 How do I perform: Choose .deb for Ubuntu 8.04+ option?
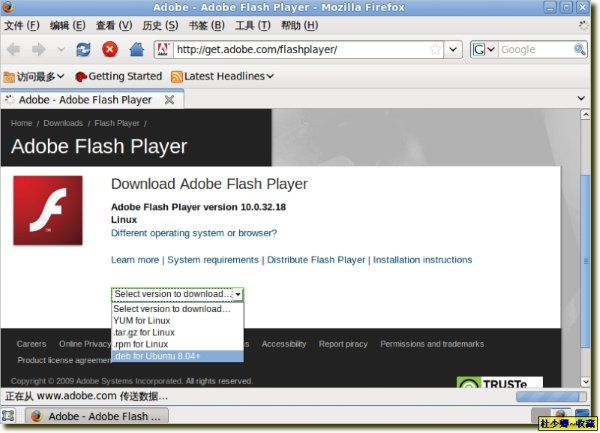click(x=178, y=356)
